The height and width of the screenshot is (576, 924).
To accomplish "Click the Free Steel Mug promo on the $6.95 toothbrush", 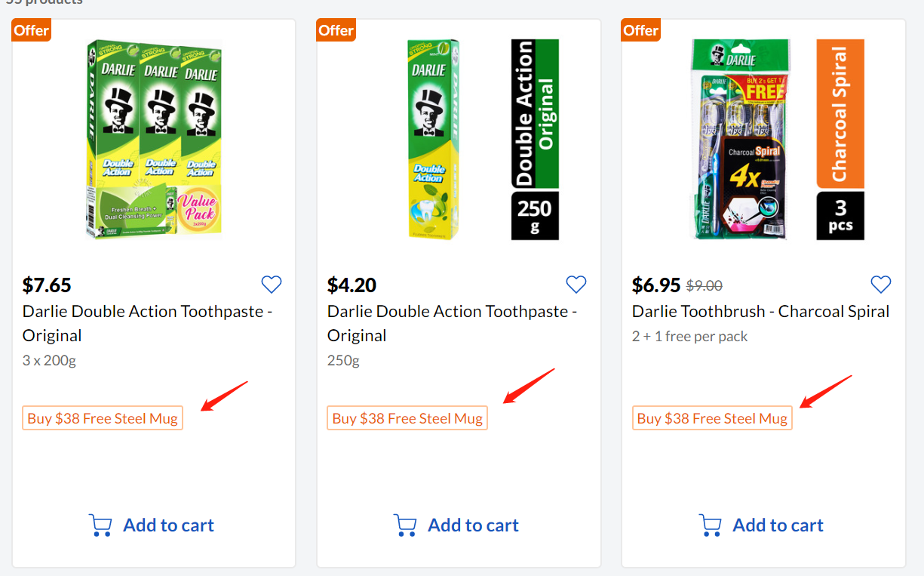I will pos(712,418).
